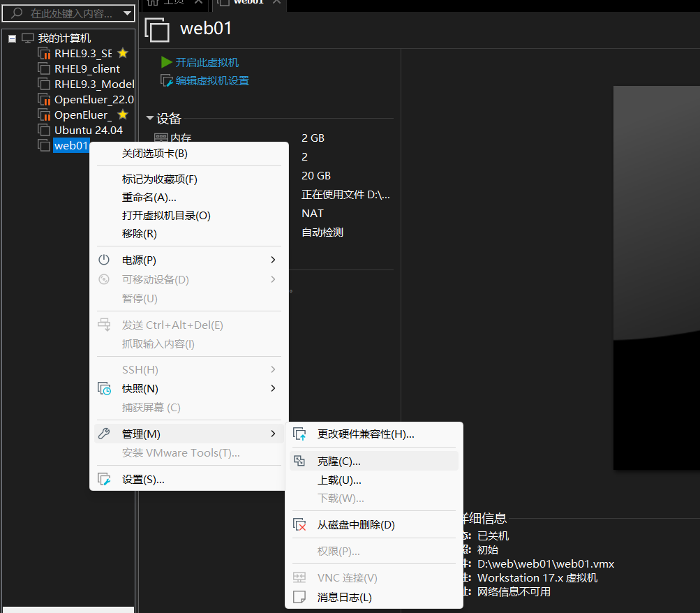Image resolution: width=700 pixels, height=613 pixels.
Task: Click the RHEL9.3_Model virtual machine icon
Action: point(44,84)
